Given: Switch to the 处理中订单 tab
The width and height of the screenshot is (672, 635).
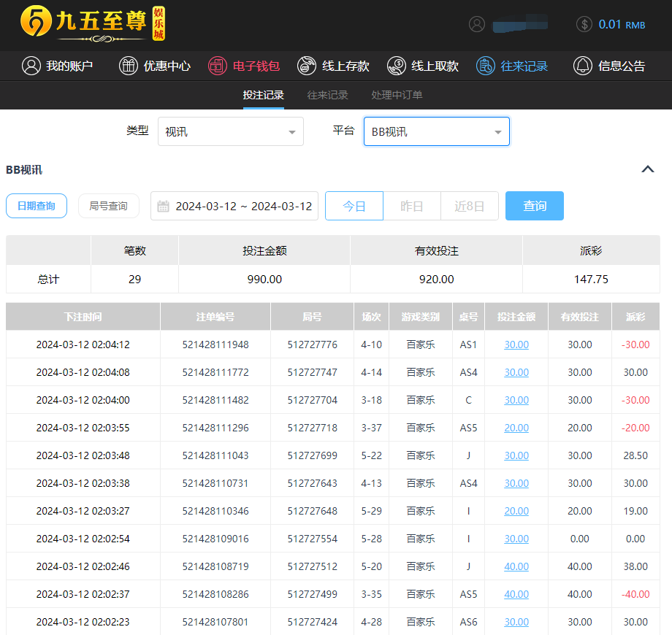Looking at the screenshot, I should [x=397, y=95].
